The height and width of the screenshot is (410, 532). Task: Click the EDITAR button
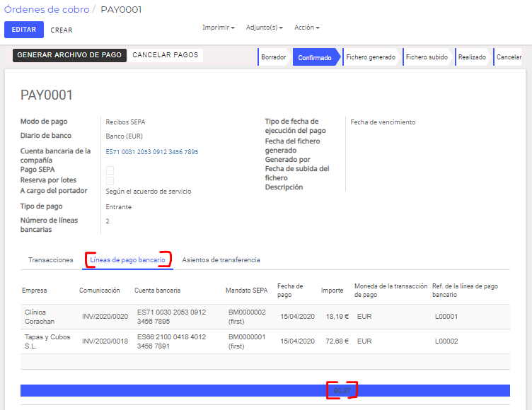[24, 30]
